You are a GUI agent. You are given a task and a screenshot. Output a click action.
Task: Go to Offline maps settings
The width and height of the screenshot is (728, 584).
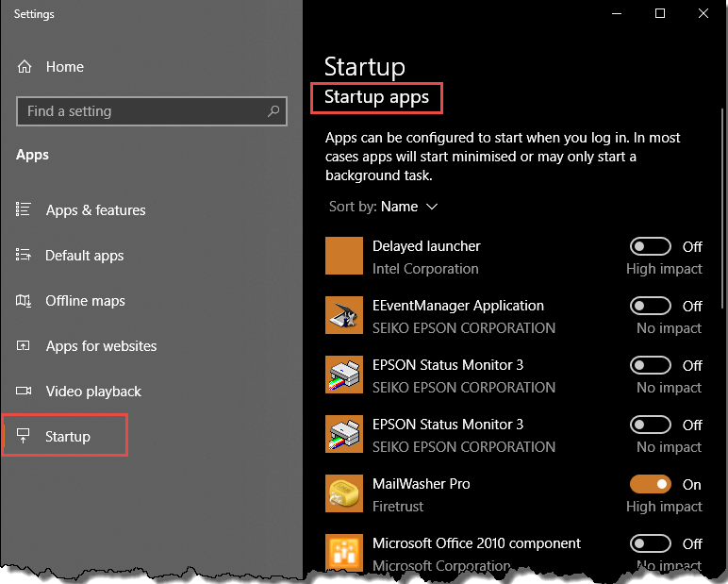[x=85, y=301]
